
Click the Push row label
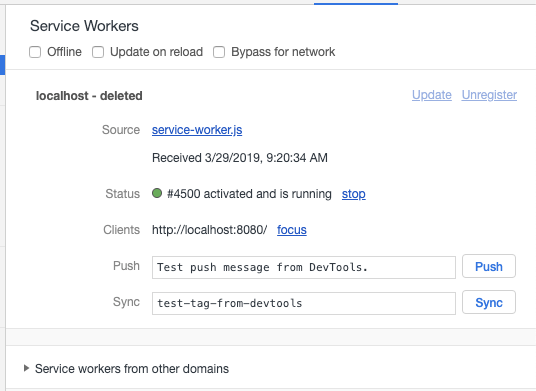click(x=126, y=266)
